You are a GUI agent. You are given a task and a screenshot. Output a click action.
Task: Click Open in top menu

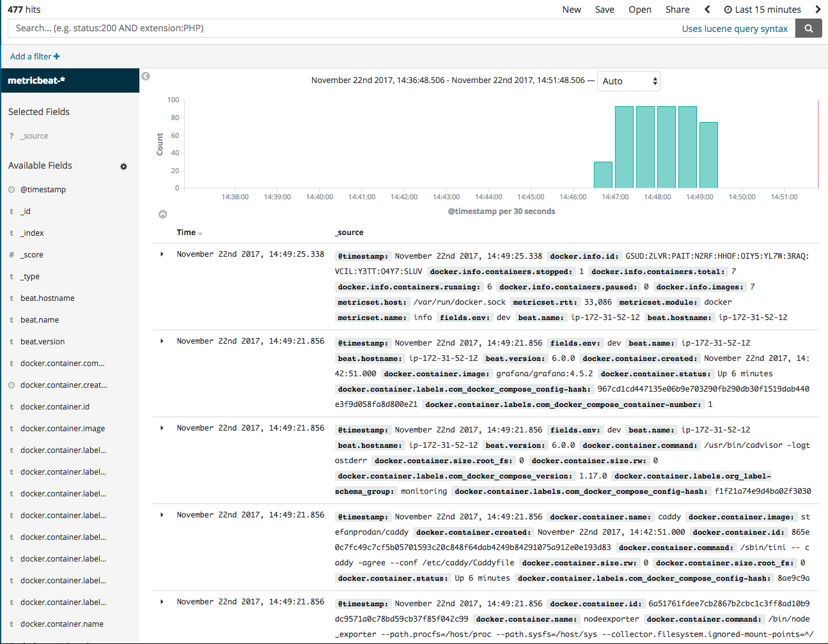(639, 10)
